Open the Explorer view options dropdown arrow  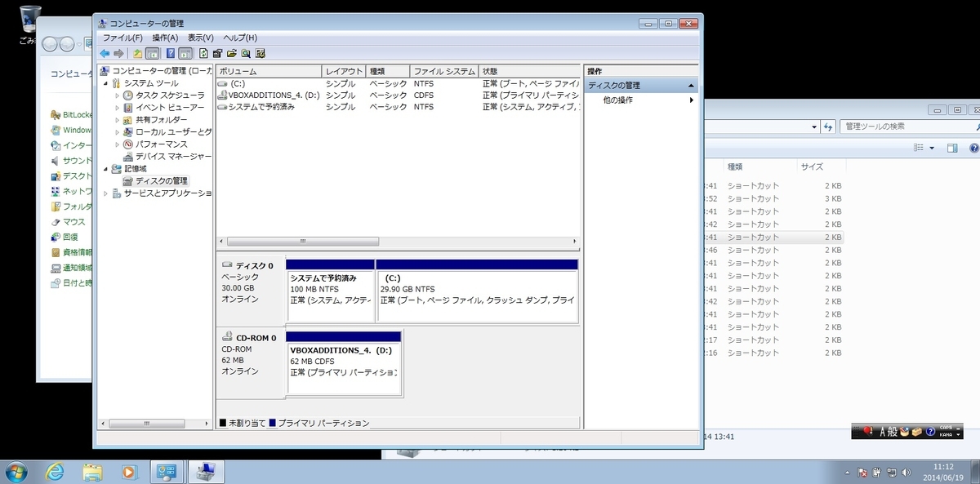tap(932, 148)
